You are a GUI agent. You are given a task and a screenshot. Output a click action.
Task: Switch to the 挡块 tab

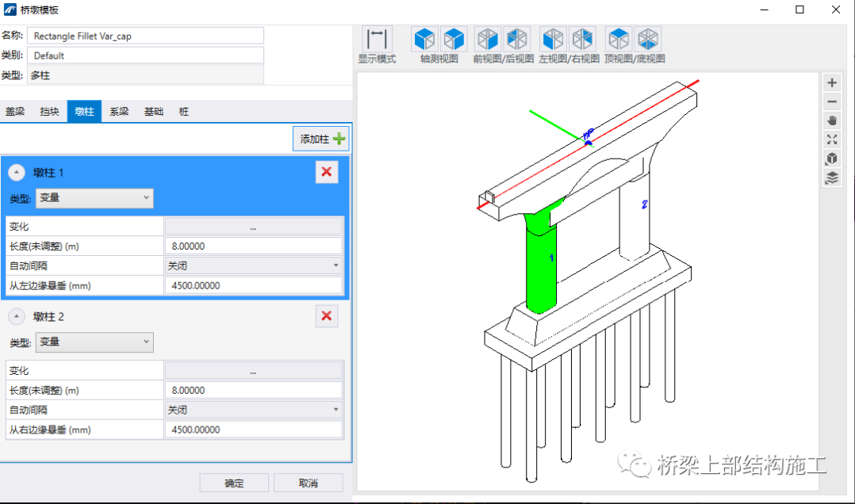pyautogui.click(x=50, y=112)
